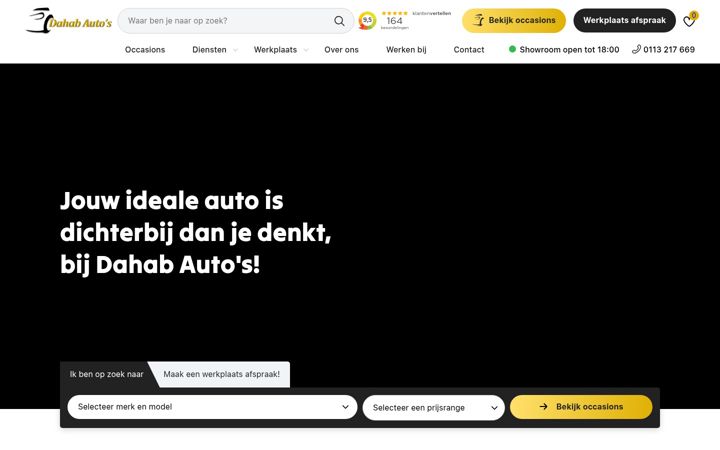
Task: Open the favorites heart icon
Action: click(689, 21)
